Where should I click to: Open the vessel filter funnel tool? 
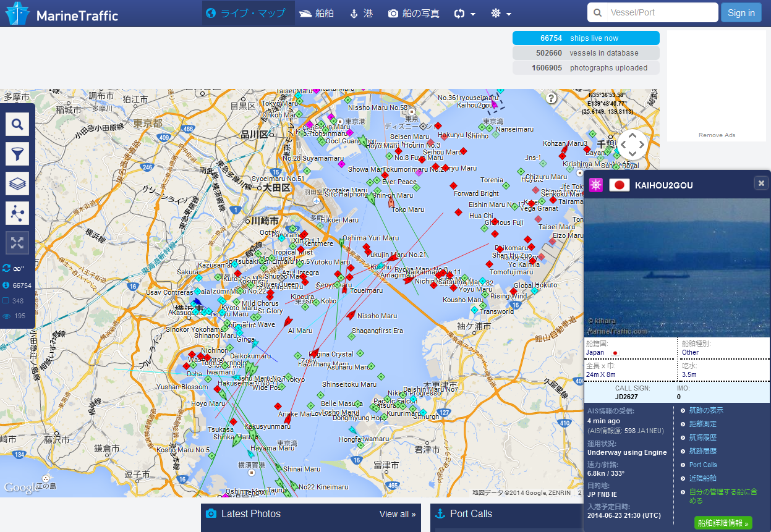pos(17,154)
